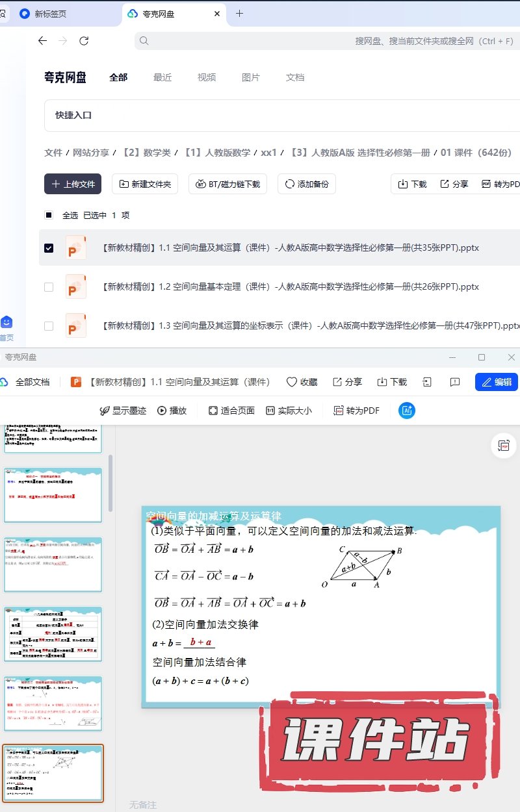This screenshot has width=520, height=812.
Task: Open the 文档 category tab
Action: pyautogui.click(x=295, y=77)
